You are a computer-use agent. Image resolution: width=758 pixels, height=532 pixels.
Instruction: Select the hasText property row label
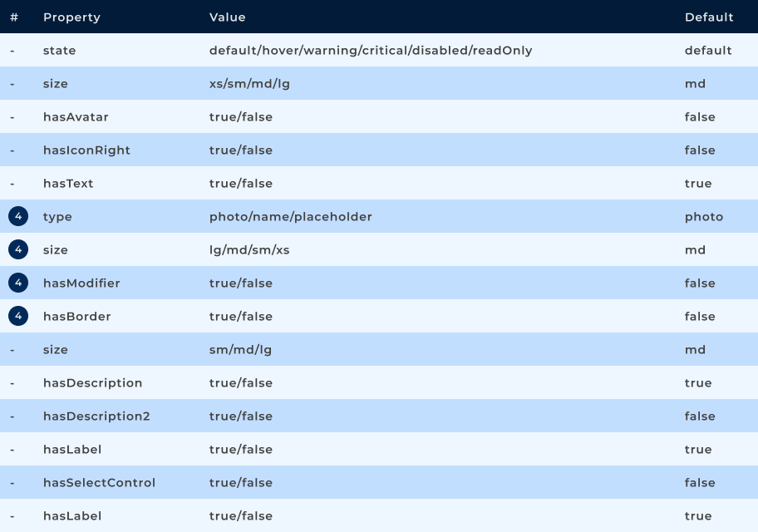68,183
